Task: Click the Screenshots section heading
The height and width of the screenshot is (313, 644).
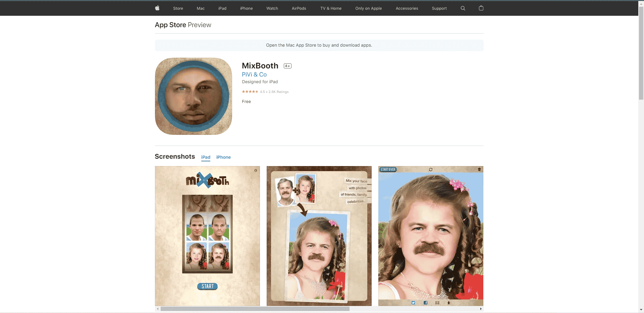Action: tap(175, 156)
